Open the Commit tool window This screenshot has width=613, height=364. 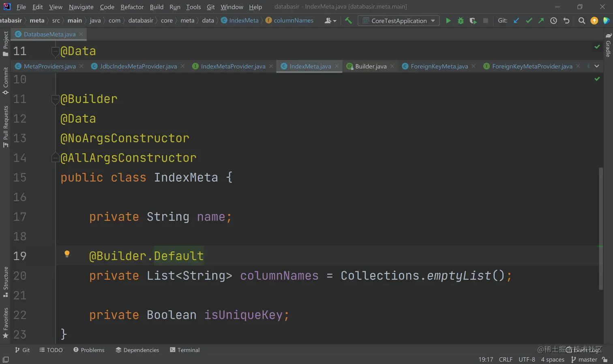click(5, 81)
